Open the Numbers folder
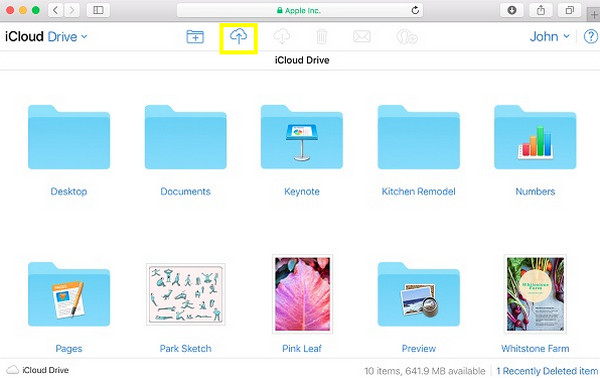Viewport: 600px width, 378px height. [535, 137]
